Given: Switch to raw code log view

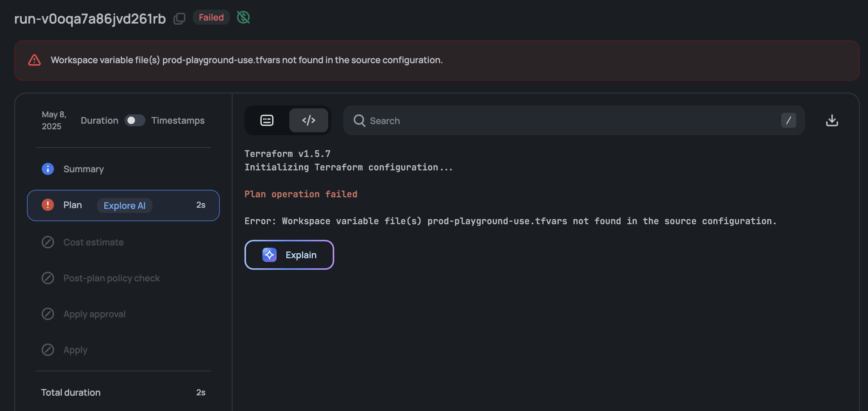Looking at the screenshot, I should tap(309, 120).
